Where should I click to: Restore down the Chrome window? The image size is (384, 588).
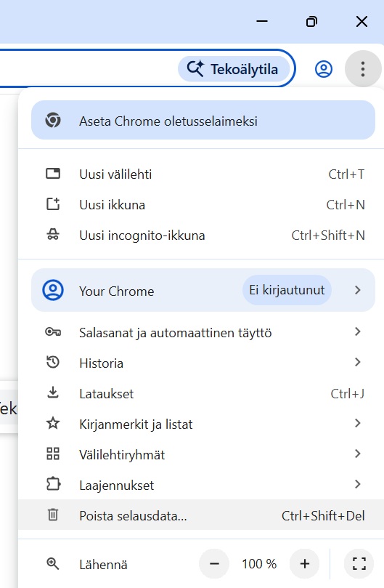point(311,21)
